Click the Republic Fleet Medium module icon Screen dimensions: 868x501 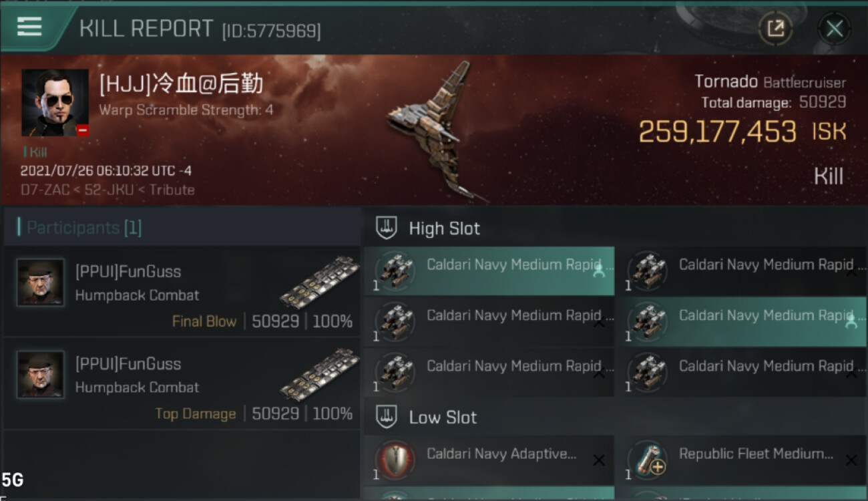point(647,460)
